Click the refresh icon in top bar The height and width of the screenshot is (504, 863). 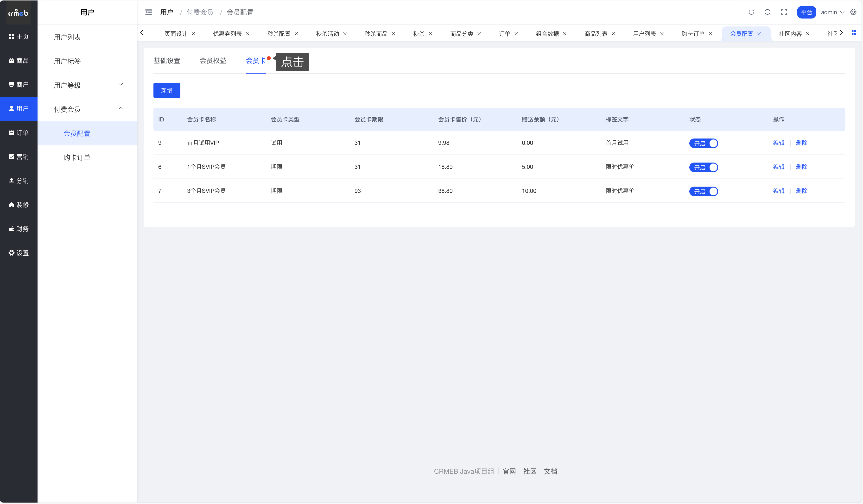click(751, 12)
